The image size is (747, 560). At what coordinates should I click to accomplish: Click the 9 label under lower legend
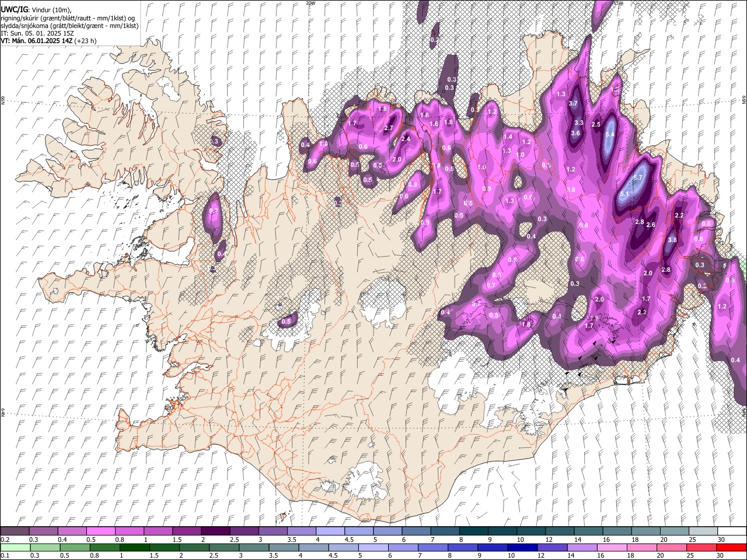pos(481,555)
